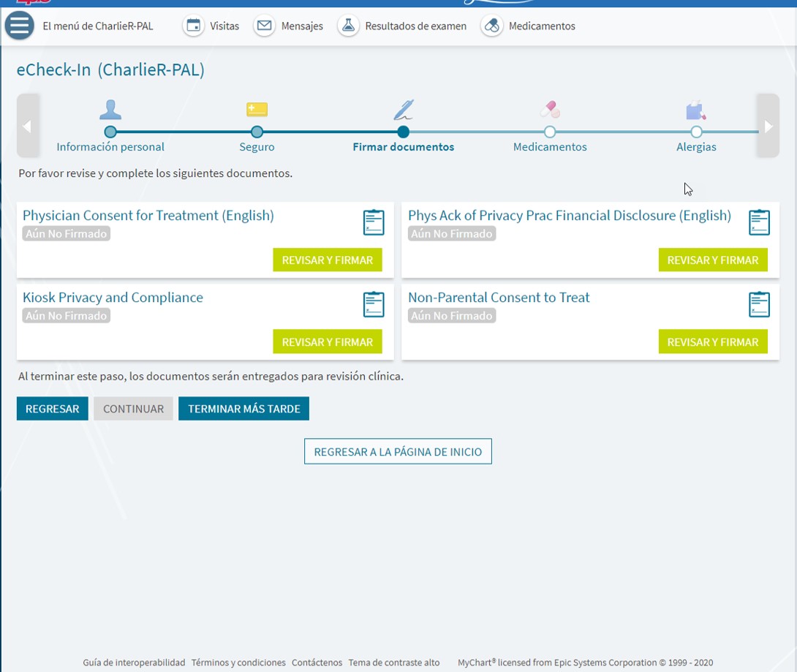
Task: Click the Alergias step icon
Action: [x=695, y=110]
